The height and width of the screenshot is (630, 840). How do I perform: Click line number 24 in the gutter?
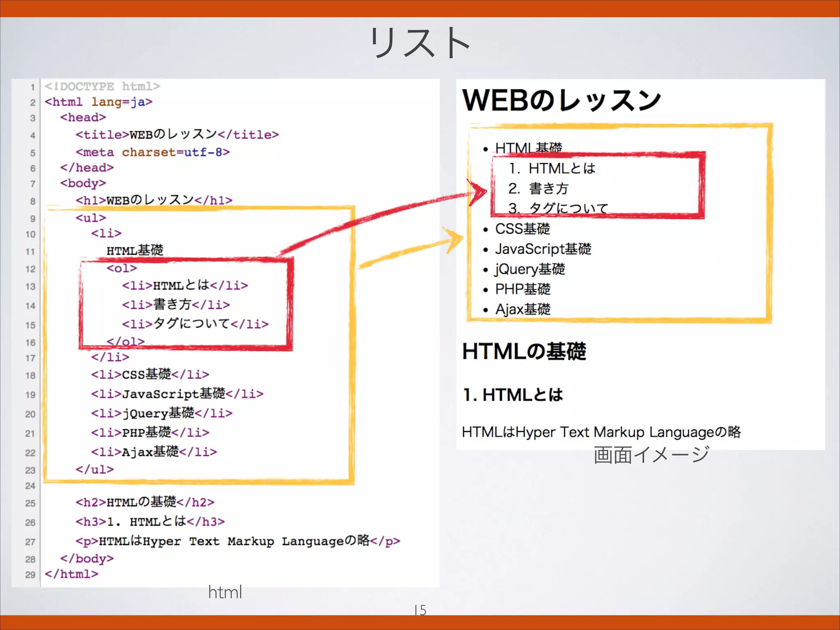(x=30, y=486)
